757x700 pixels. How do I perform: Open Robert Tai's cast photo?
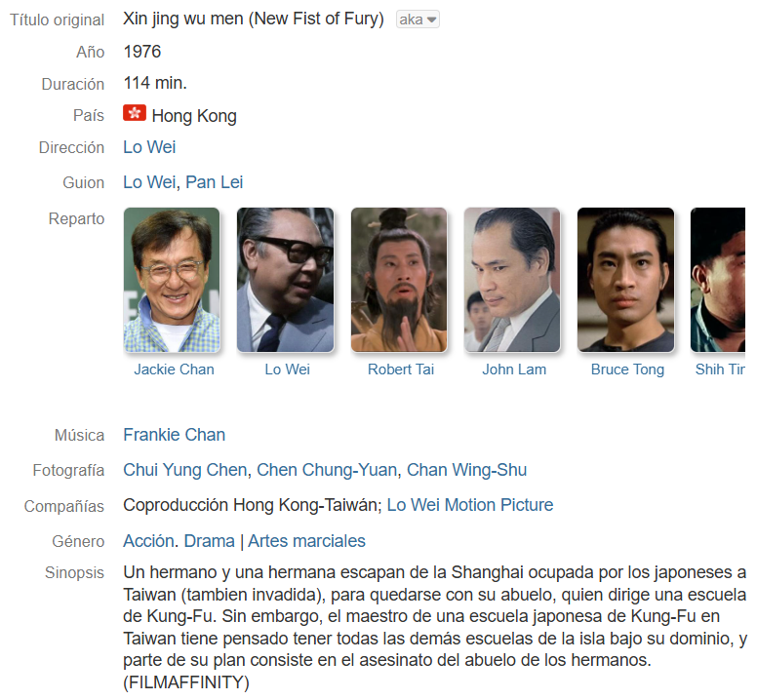tap(399, 280)
